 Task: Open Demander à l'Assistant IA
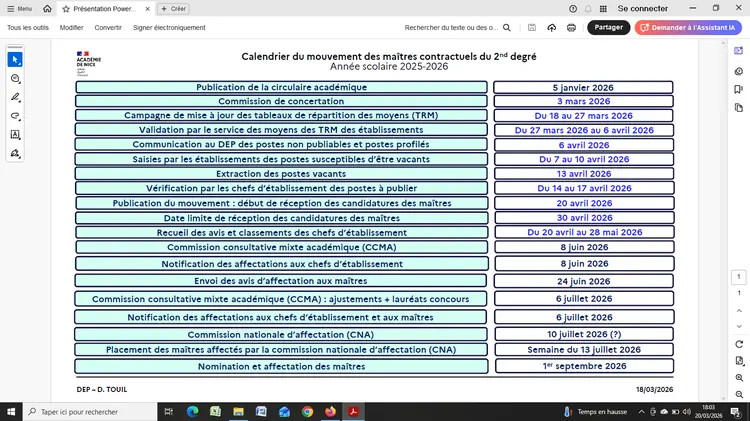point(688,27)
